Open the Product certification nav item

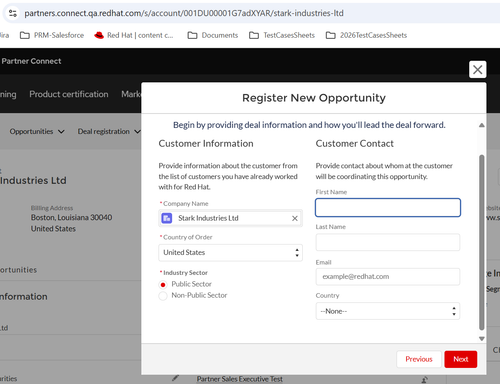coord(69,94)
